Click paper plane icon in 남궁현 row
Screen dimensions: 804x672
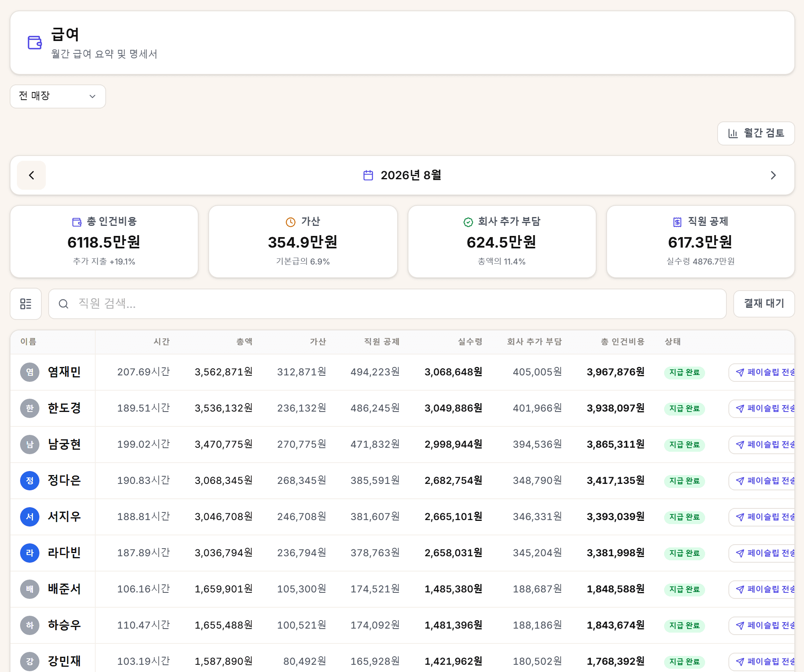(x=740, y=445)
